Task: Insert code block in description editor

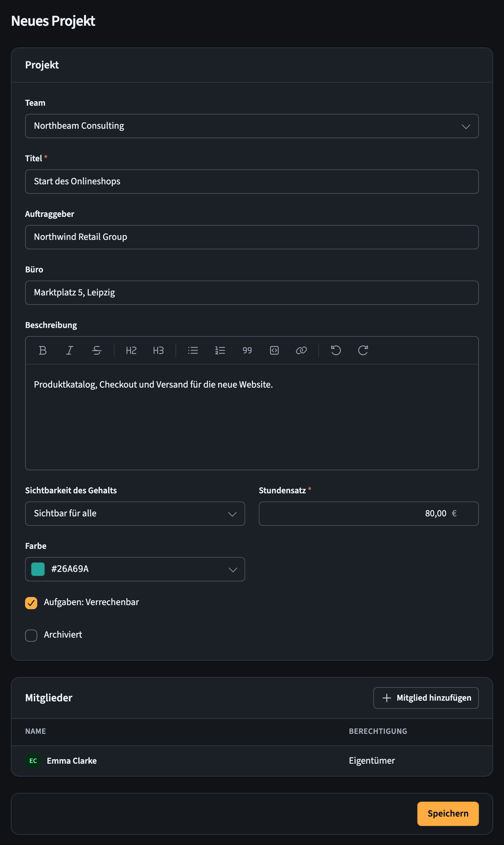Action: tap(274, 350)
